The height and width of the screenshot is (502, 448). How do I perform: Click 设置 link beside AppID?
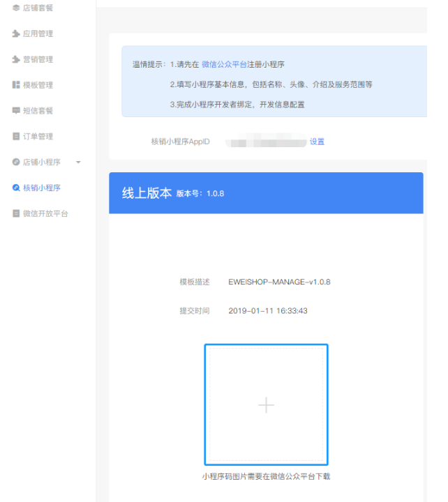[x=317, y=142]
